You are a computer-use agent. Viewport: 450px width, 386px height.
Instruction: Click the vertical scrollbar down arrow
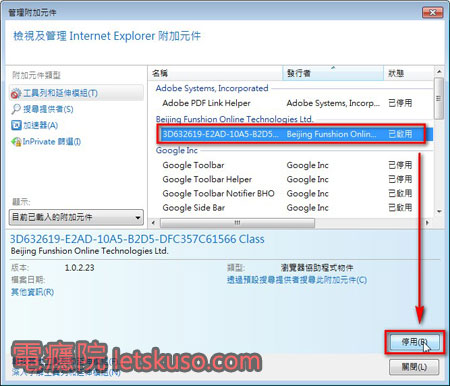[439, 212]
